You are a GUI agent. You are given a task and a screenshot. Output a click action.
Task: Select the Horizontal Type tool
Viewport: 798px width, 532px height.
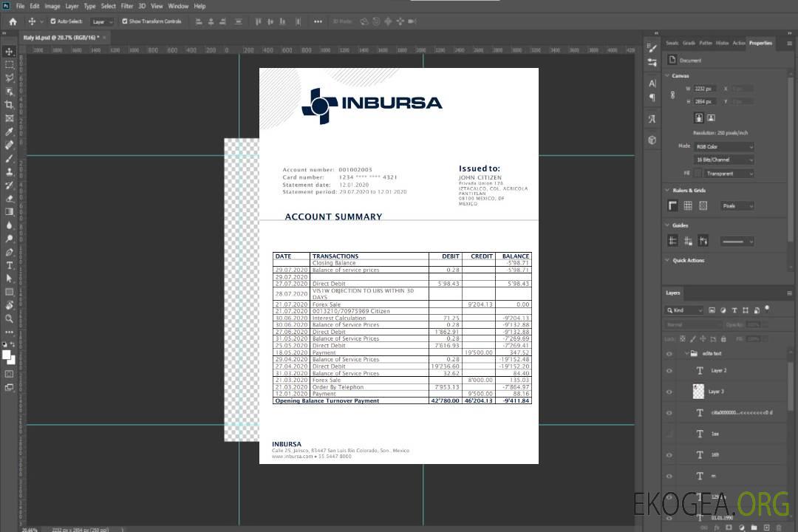coord(9,265)
